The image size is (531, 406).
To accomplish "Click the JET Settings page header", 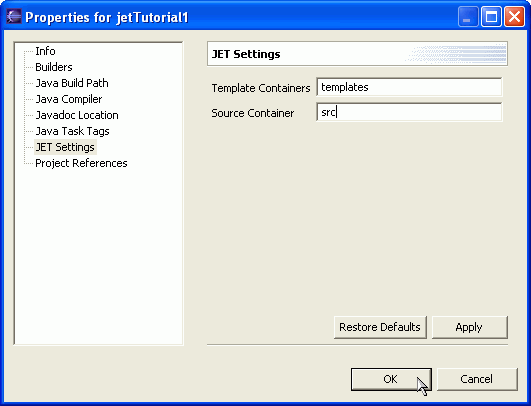I will (x=357, y=54).
